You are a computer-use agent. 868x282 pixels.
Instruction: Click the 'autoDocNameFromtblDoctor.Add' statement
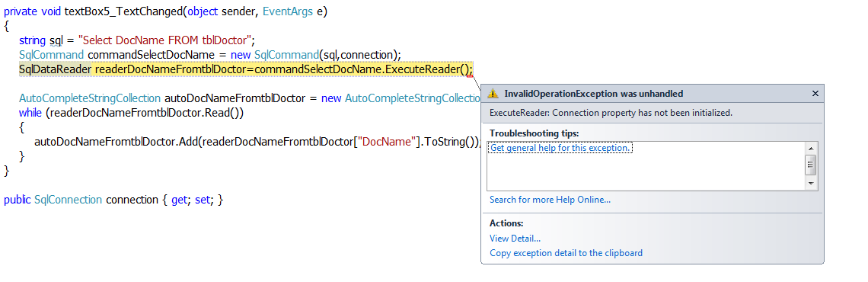(x=257, y=142)
